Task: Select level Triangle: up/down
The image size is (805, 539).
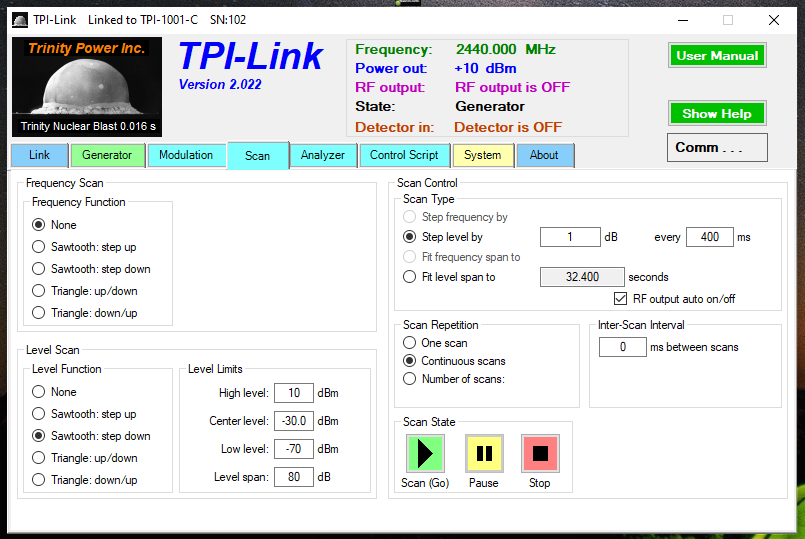Action: [x=85, y=458]
